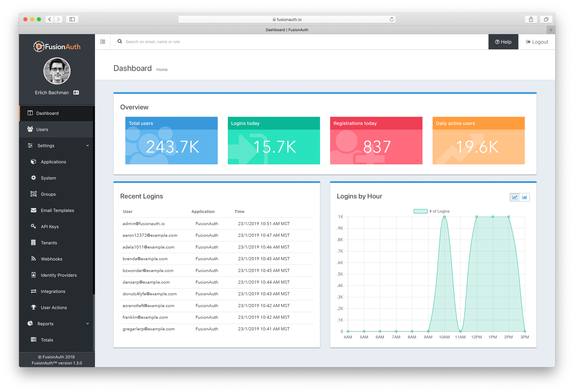Click the search magnifier icon

(120, 41)
